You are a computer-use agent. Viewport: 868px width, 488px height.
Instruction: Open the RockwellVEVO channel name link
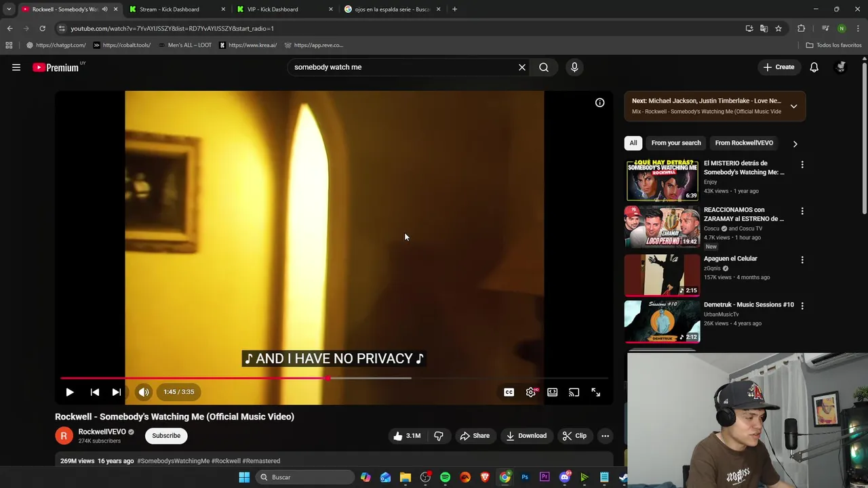[102, 432]
